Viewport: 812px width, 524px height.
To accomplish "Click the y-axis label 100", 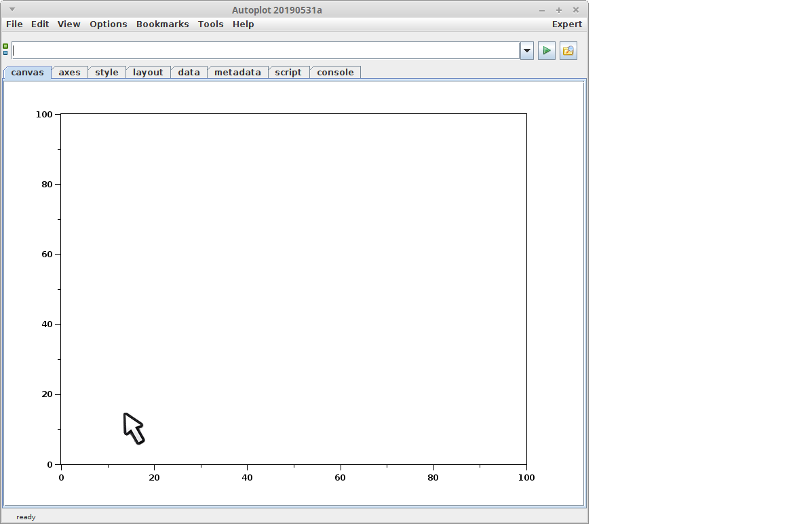I will click(x=44, y=115).
